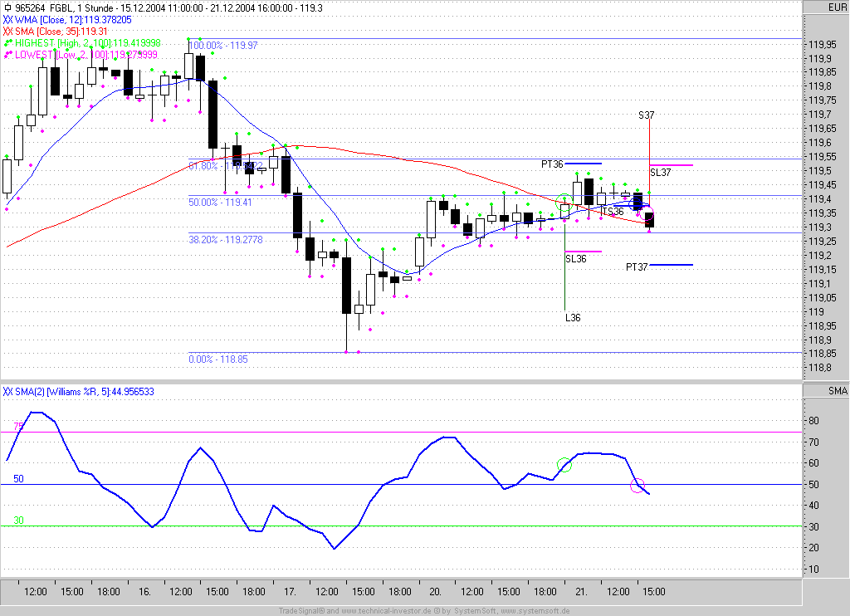
Task: Click the 80 value on indicator axis
Action: [x=813, y=420]
